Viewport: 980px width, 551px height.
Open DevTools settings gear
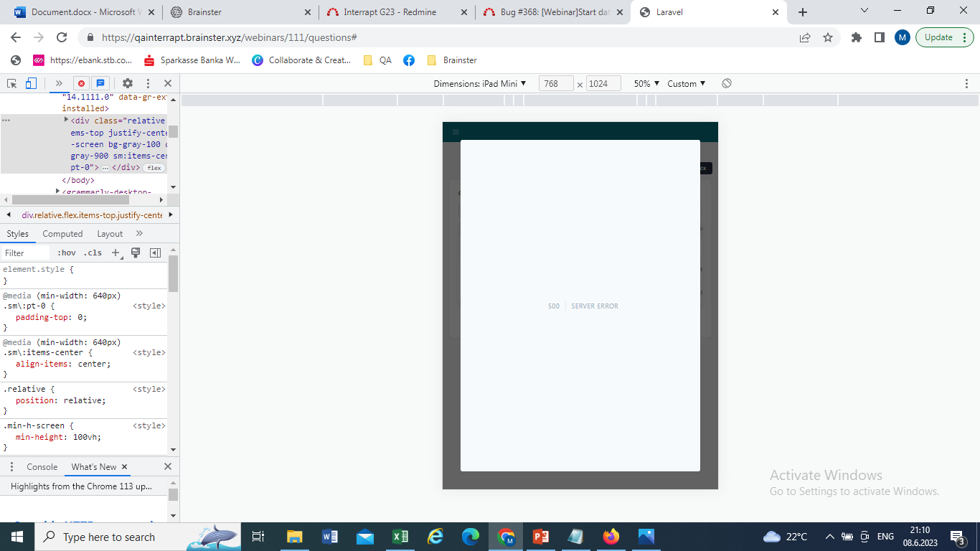pos(128,83)
